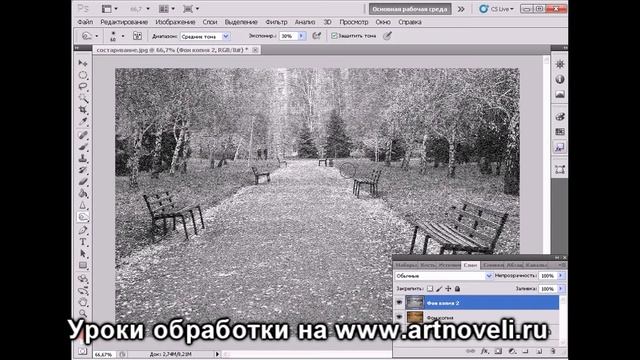Enable airbrush mode in options bar
Viewport: 640px width, 360px height.
click(316, 36)
